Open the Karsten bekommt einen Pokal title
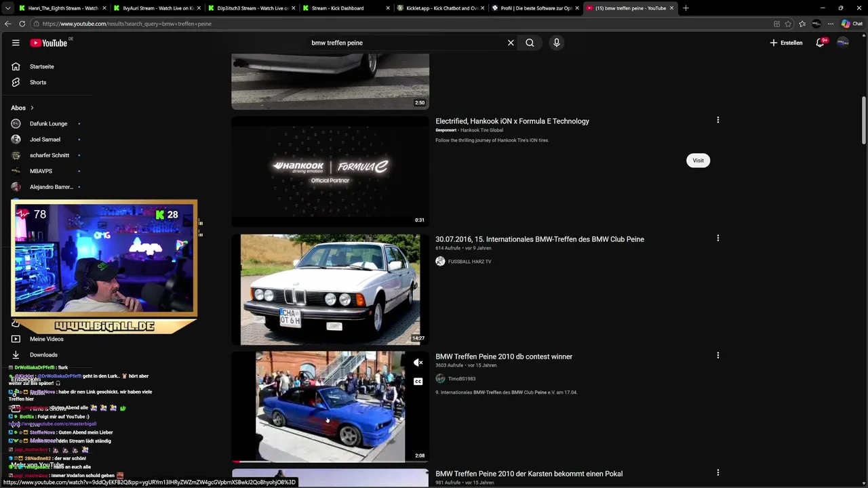This screenshot has width=868, height=488. (x=529, y=474)
